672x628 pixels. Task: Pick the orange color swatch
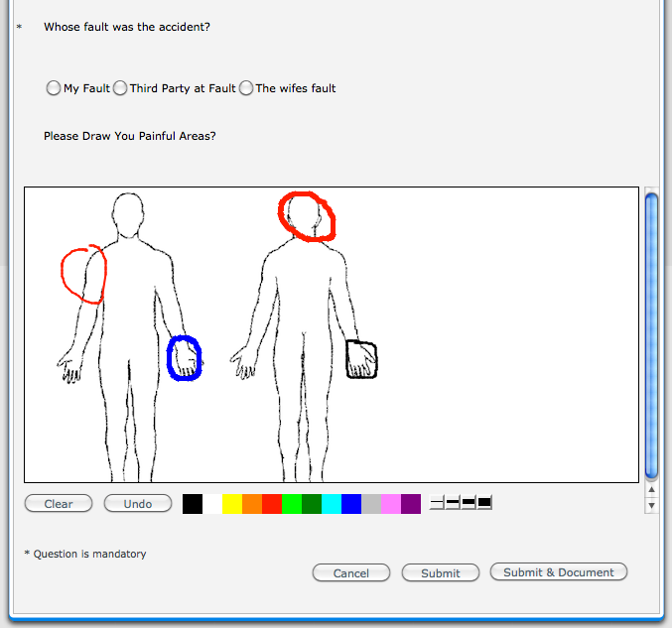[252, 504]
